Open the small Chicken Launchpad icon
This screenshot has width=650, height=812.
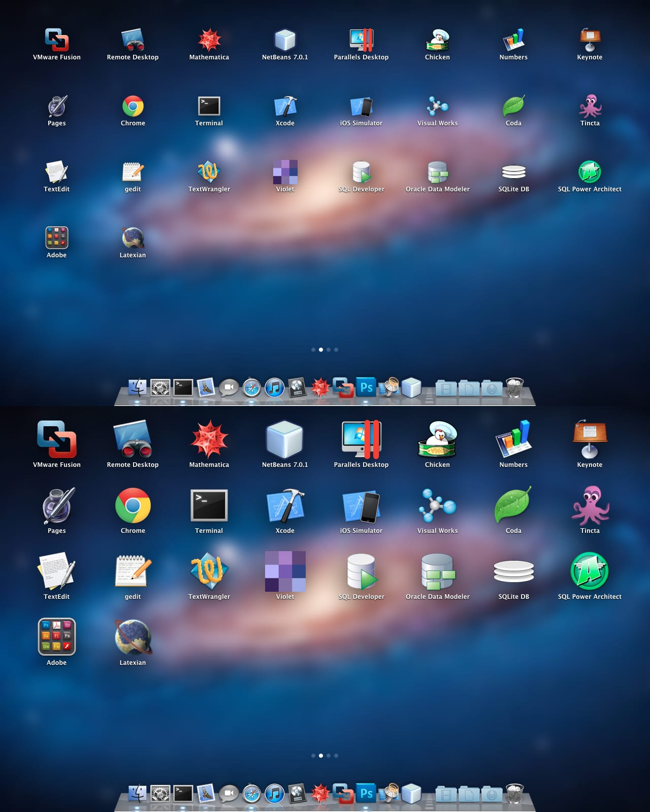pyautogui.click(x=437, y=40)
